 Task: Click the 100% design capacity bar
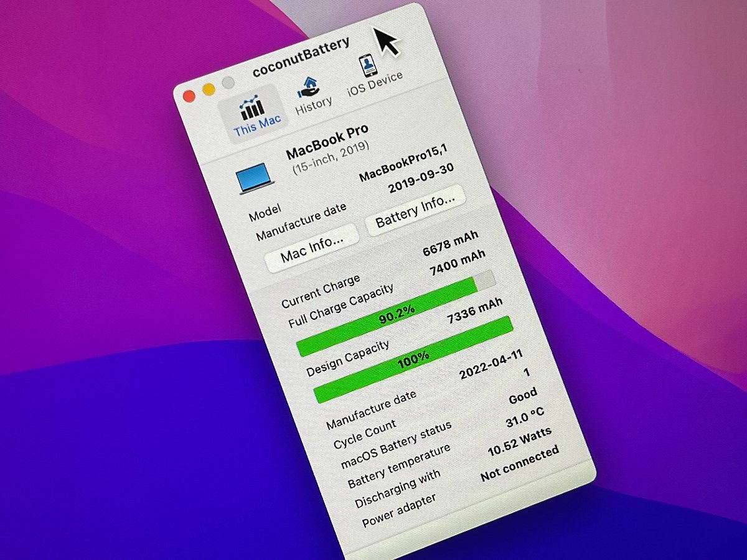click(413, 359)
